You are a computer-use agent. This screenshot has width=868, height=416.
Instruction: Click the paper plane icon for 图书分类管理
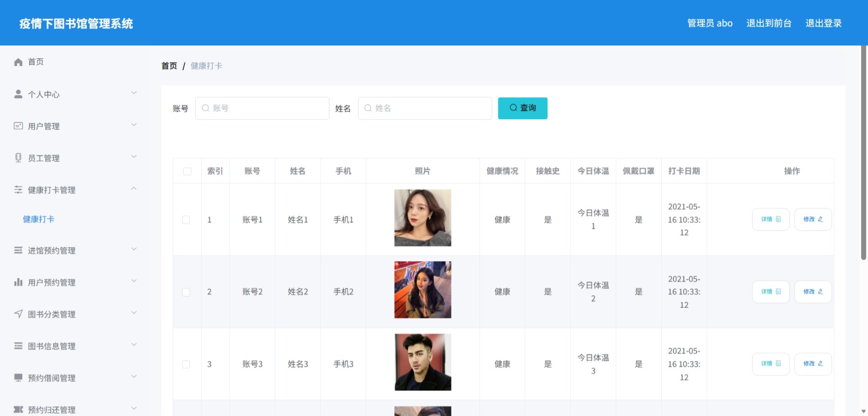pyautogui.click(x=18, y=314)
